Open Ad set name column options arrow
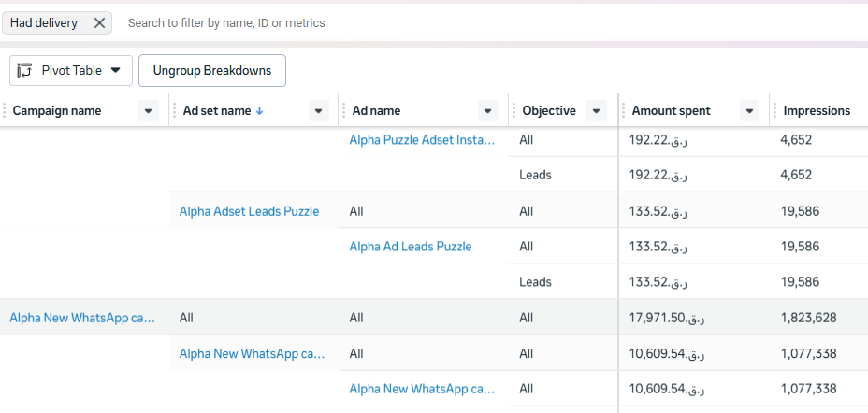The width and height of the screenshot is (868, 413). click(318, 111)
